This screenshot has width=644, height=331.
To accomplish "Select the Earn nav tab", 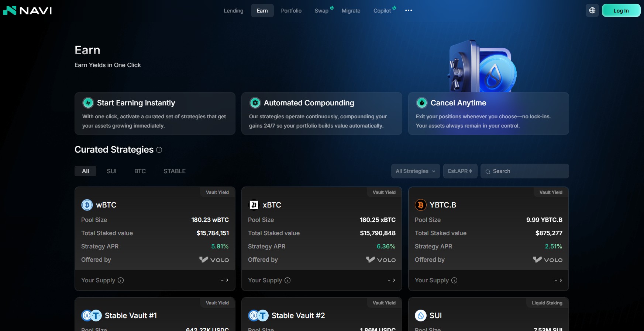I will (x=262, y=11).
